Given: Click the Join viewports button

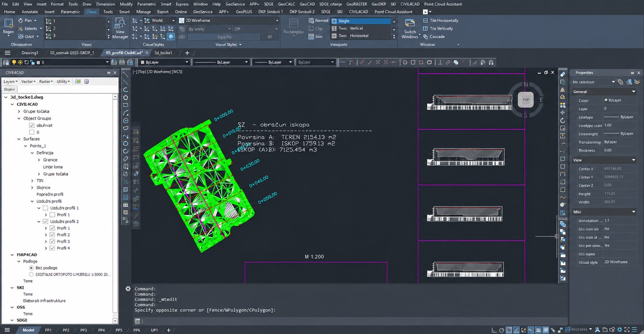Looking at the screenshot, I should coord(316,36).
